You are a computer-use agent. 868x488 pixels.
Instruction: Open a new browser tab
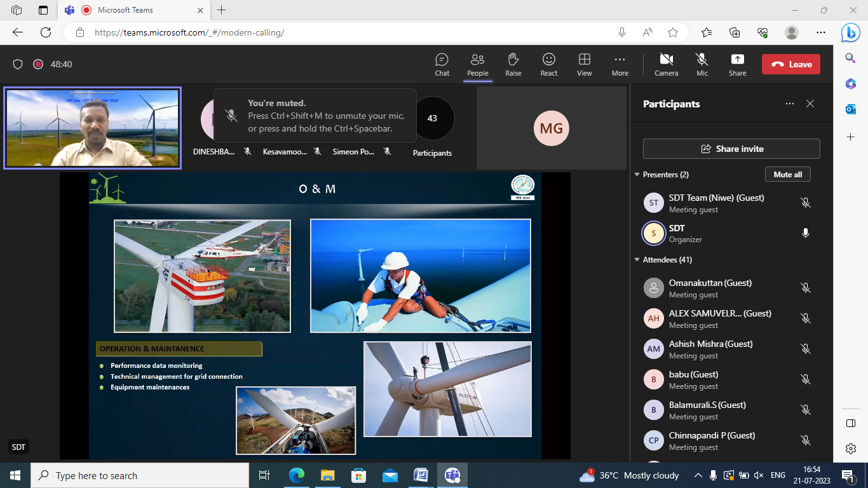coord(221,10)
